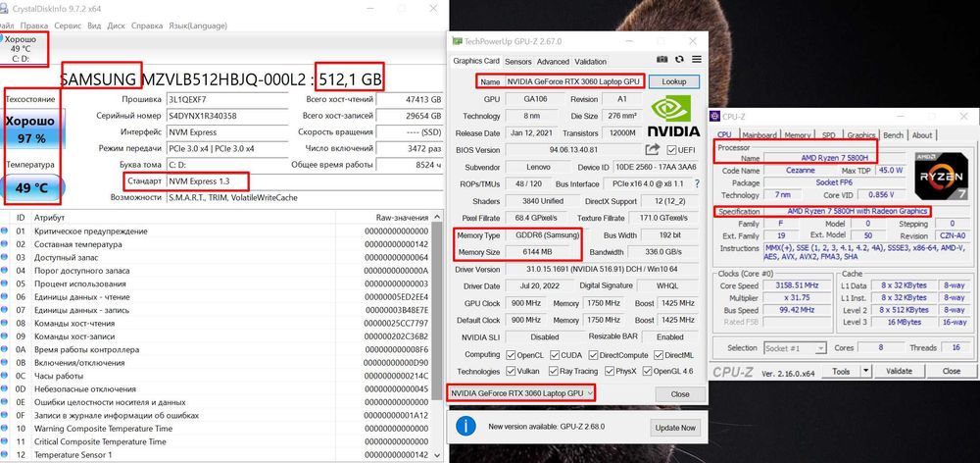Screen dimensions: 980x463
Task: Click the Прошивка field showing 3L1QEXF7
Action: [x=227, y=99]
